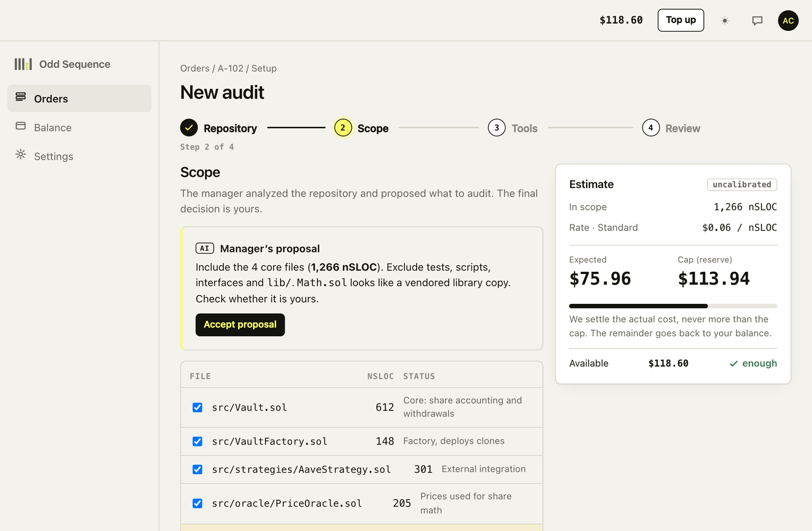Click the Factory, deploys clones status text
This screenshot has width=812, height=531.
pyautogui.click(x=454, y=441)
